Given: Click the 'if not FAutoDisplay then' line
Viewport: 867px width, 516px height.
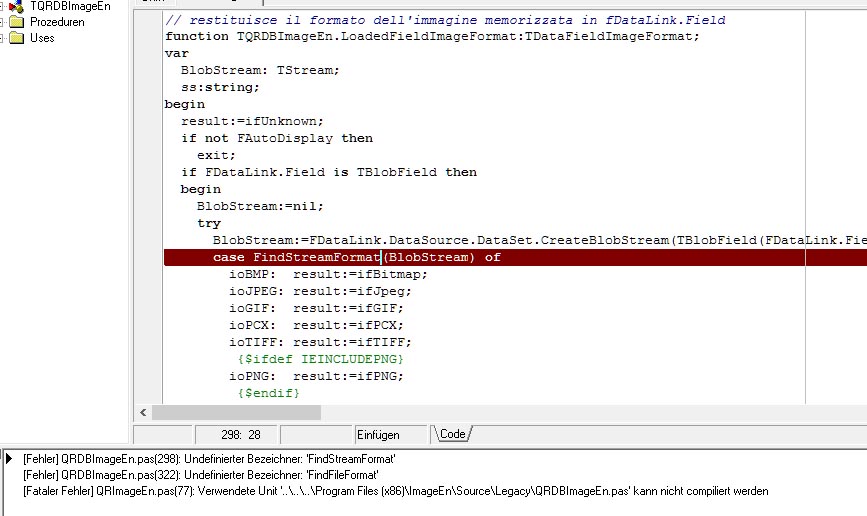Looking at the screenshot, I should coord(277,138).
